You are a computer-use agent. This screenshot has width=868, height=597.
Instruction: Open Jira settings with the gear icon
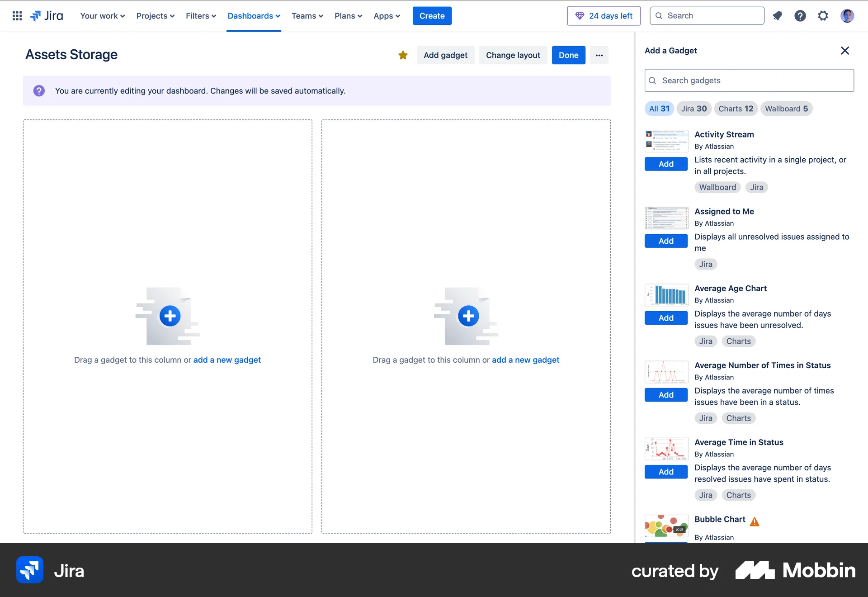823,15
